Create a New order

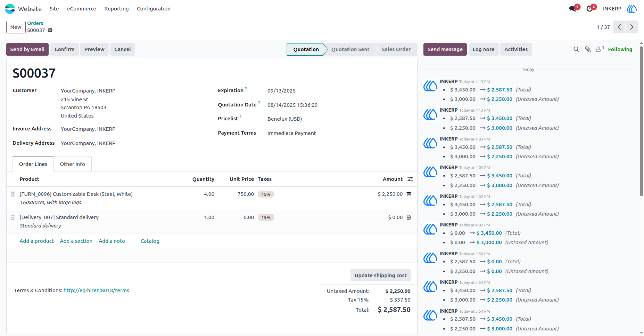click(16, 27)
